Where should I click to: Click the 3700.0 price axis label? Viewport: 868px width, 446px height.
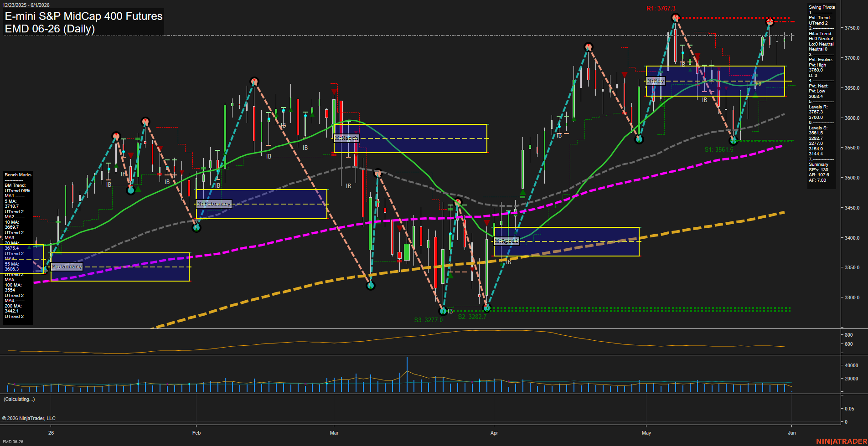[x=852, y=58]
